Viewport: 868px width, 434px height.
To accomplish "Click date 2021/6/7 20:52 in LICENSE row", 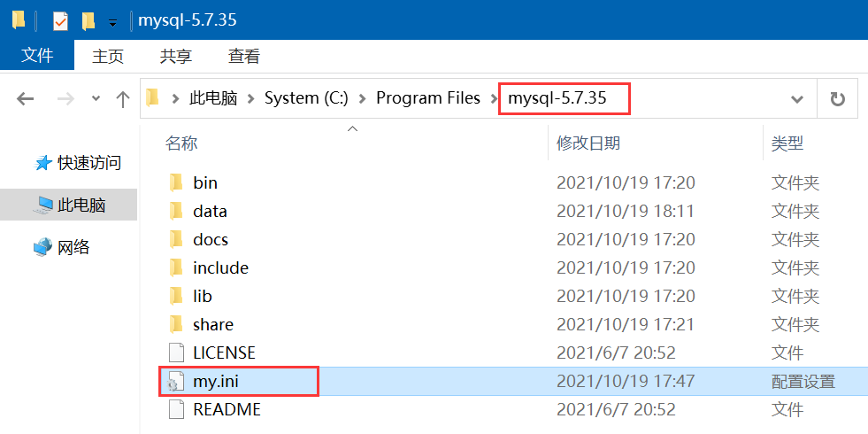I will click(x=616, y=353).
